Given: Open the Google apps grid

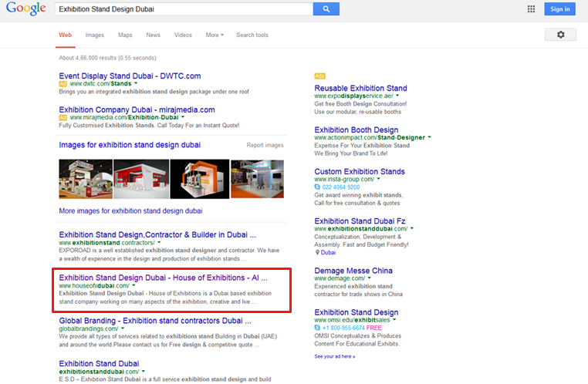Looking at the screenshot, I should click(x=531, y=9).
